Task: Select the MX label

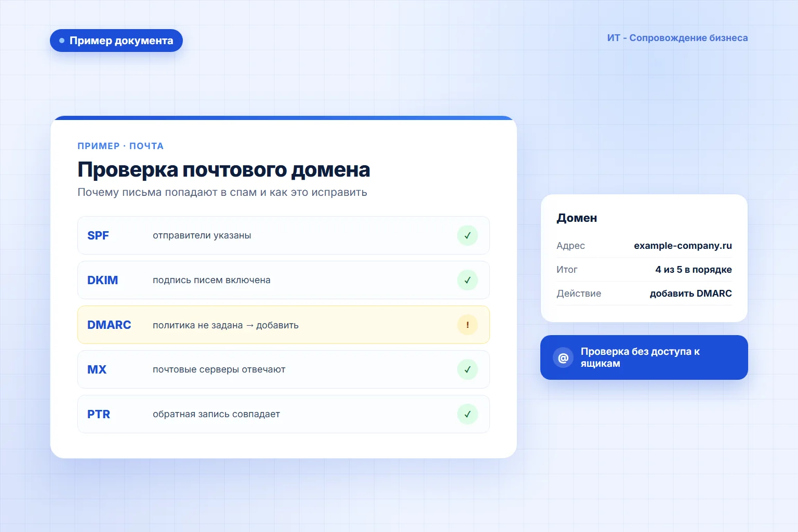Action: coord(97,369)
